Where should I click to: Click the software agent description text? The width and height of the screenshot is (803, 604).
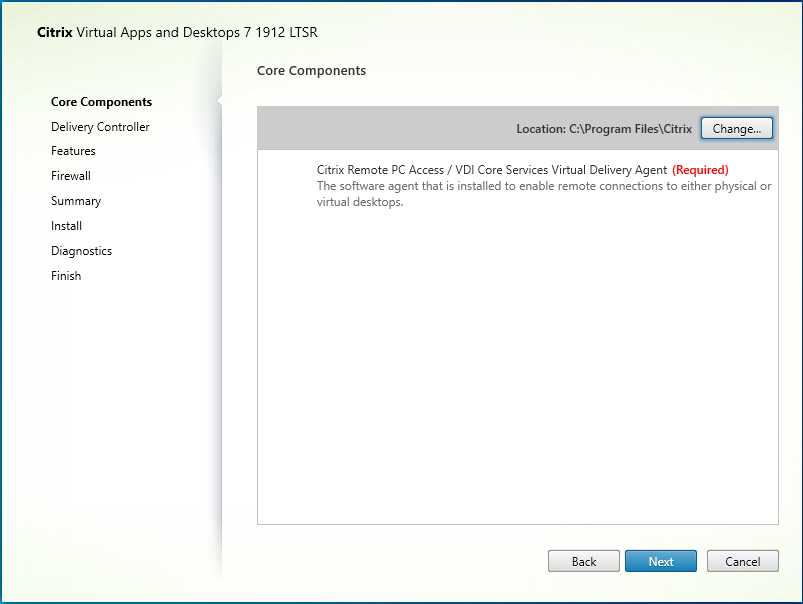tap(544, 194)
